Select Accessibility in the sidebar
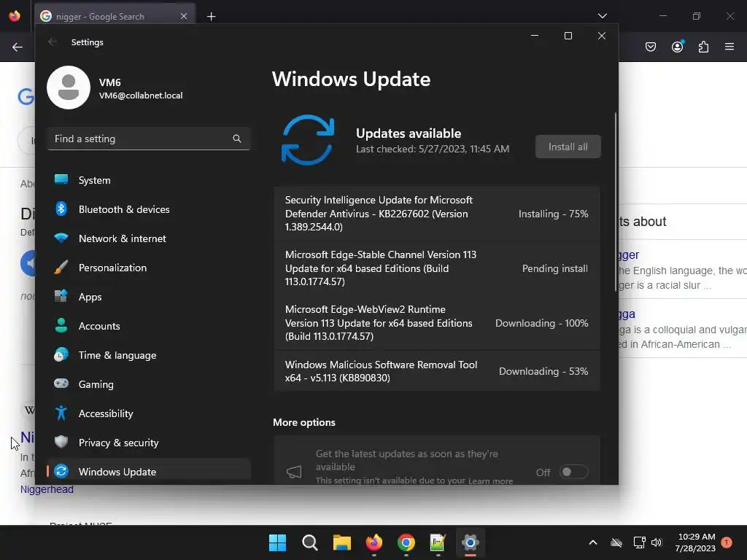Image resolution: width=747 pixels, height=560 pixels. [149, 413]
